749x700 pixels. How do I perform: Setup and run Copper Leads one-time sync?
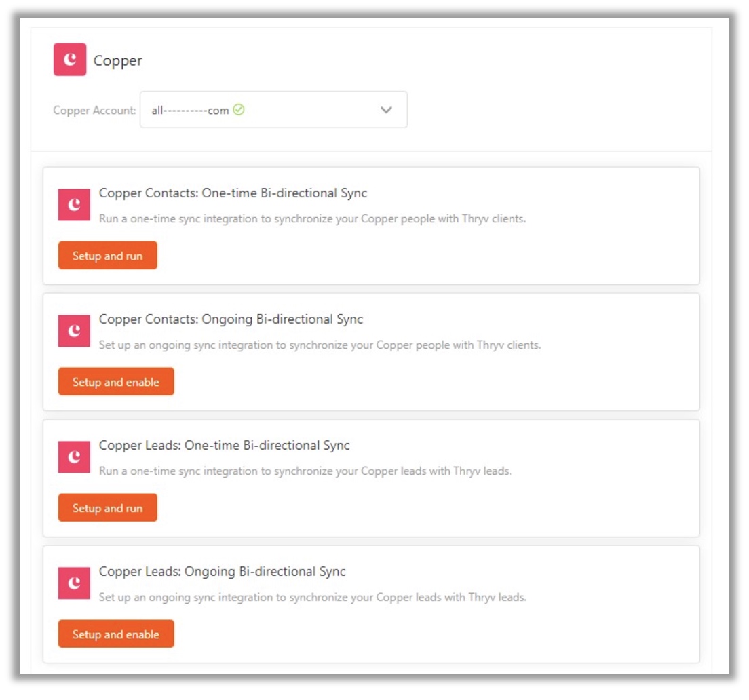pos(107,507)
